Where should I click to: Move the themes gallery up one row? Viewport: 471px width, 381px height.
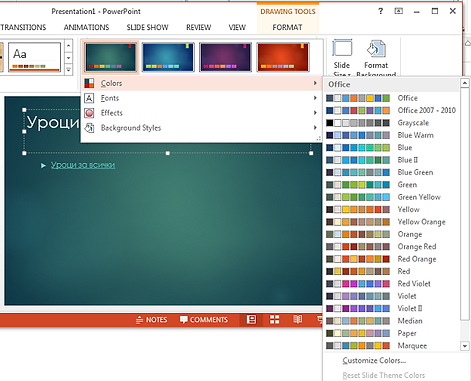tap(68, 46)
